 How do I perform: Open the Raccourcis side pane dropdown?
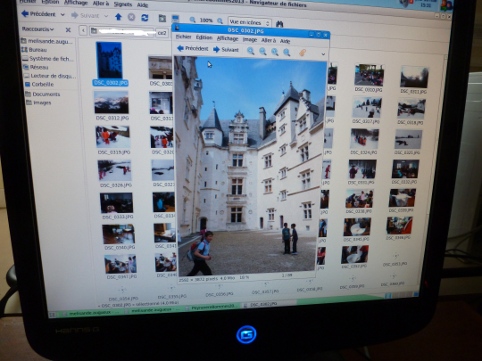[x=38, y=29]
